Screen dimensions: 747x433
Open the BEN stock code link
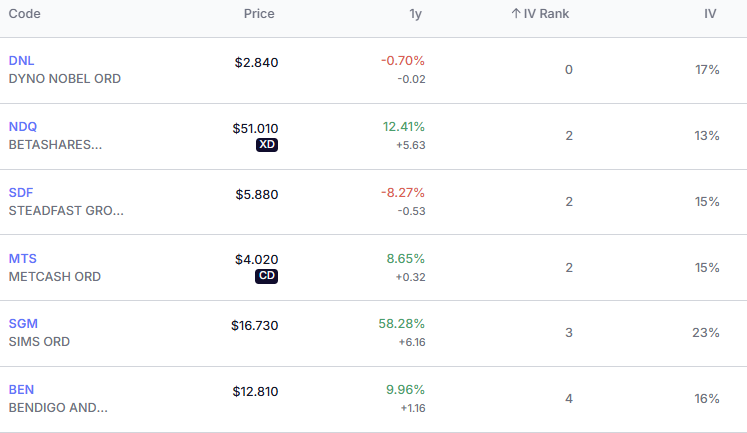click(x=21, y=389)
